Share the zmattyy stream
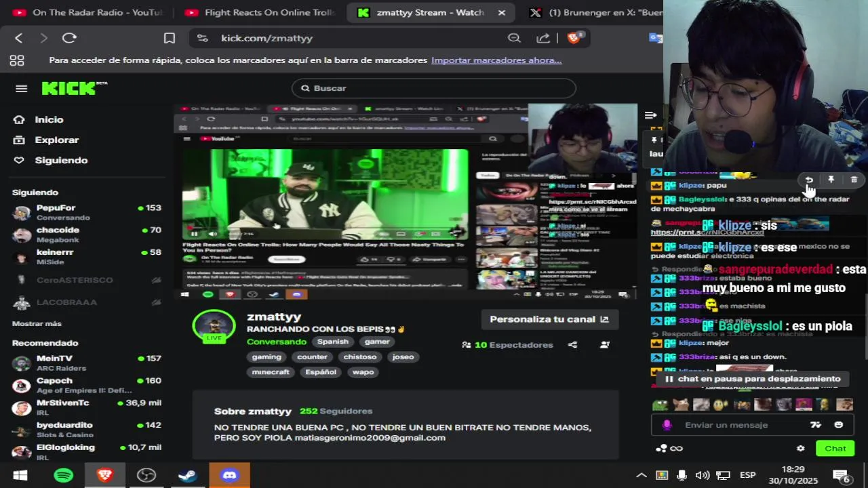The width and height of the screenshot is (868, 488). [572, 345]
